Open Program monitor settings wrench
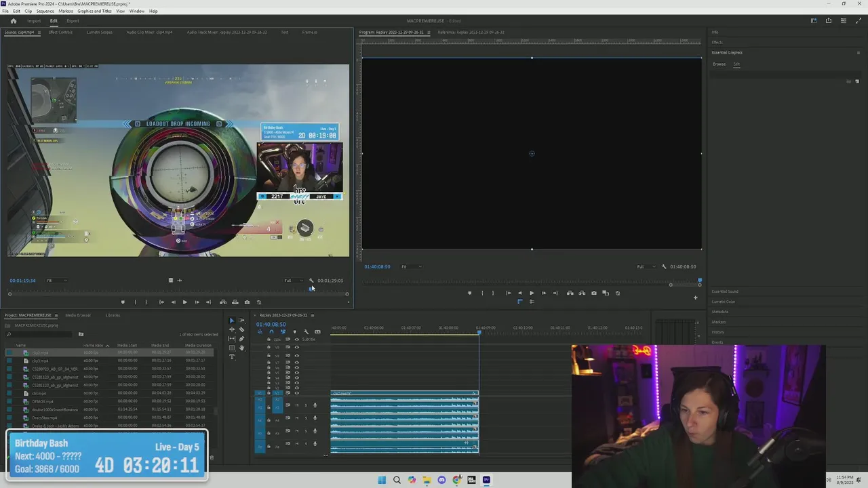868x488 pixels. tap(664, 267)
